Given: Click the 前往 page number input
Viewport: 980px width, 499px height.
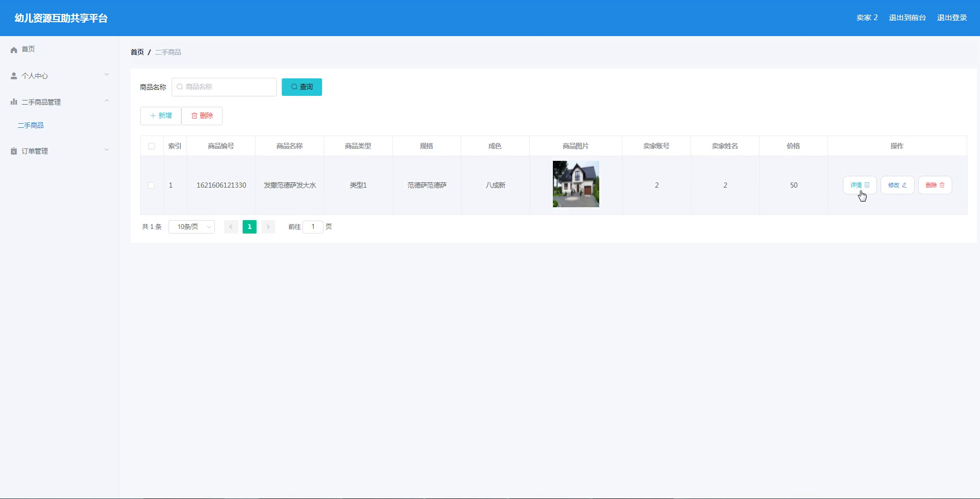Looking at the screenshot, I should pos(313,227).
